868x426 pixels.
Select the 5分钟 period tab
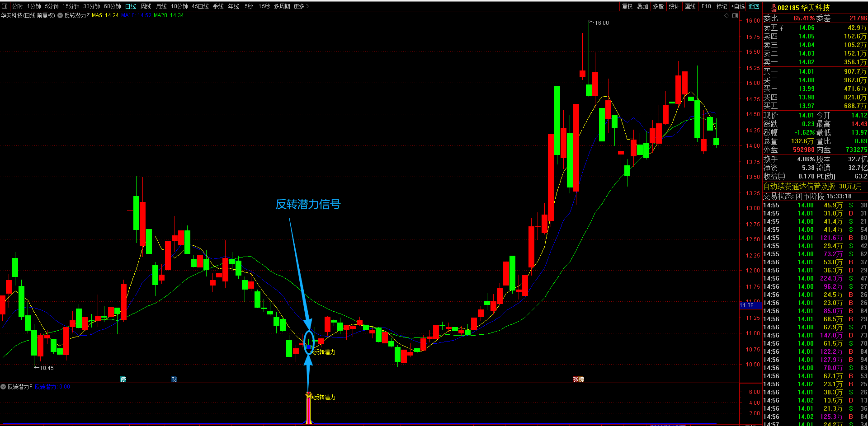tap(52, 6)
